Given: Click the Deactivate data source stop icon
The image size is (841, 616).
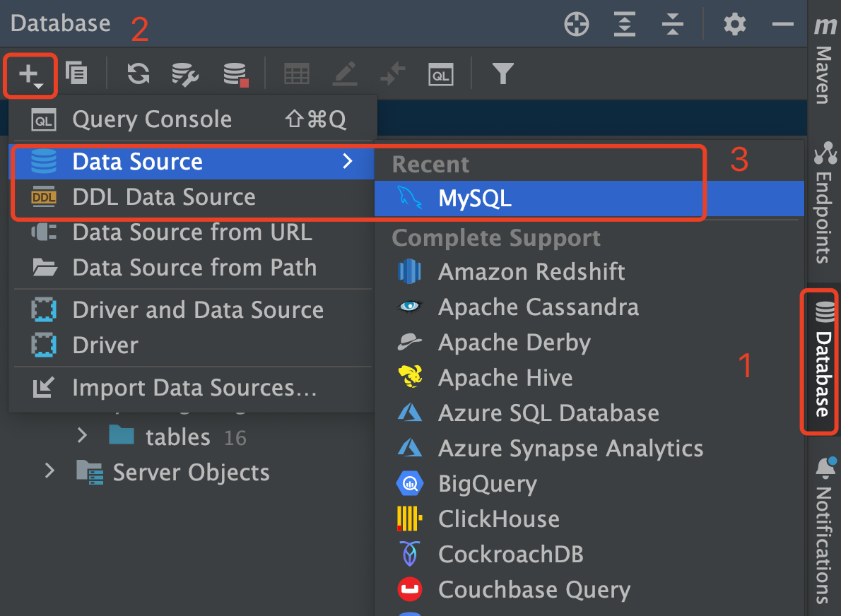Looking at the screenshot, I should (x=235, y=73).
